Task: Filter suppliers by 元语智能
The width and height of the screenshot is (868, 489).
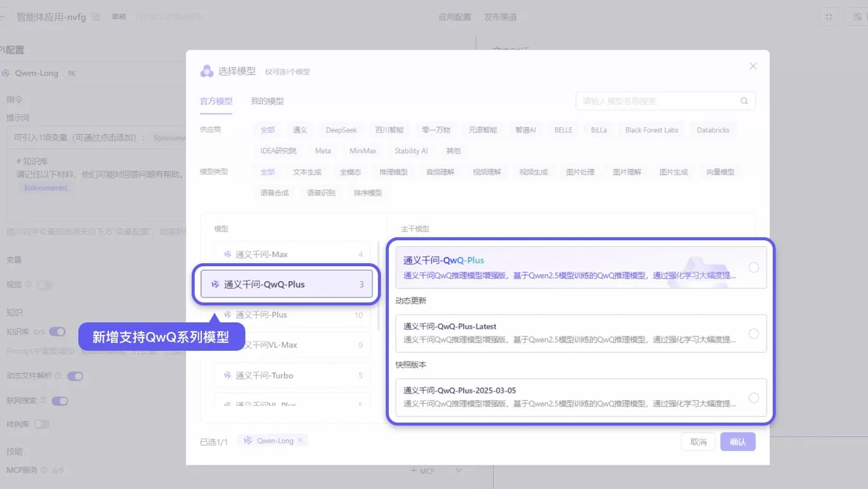Action: click(x=482, y=130)
